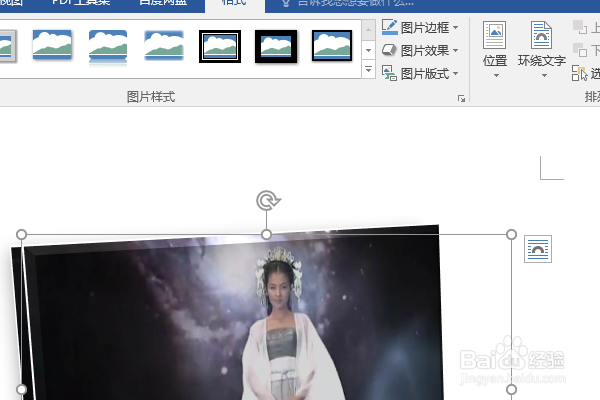The image size is (600, 400).
Task: Click the 图片效果 label text
Action: click(x=425, y=51)
